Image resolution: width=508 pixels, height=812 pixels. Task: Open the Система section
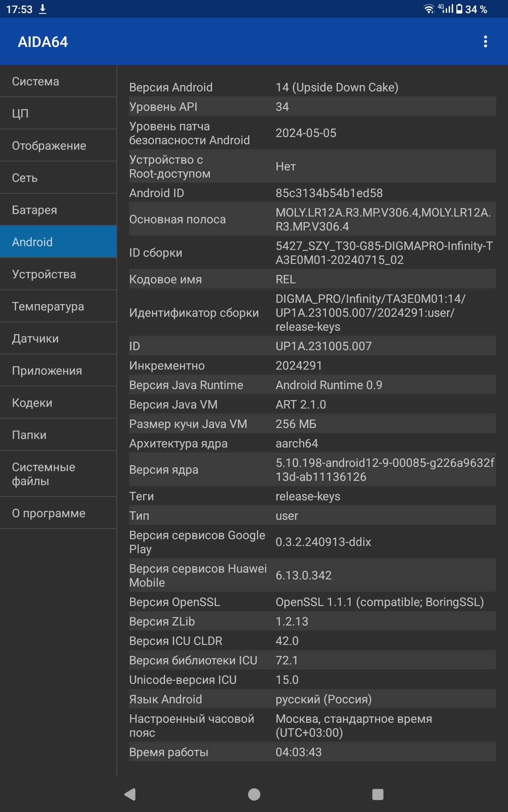[58, 81]
